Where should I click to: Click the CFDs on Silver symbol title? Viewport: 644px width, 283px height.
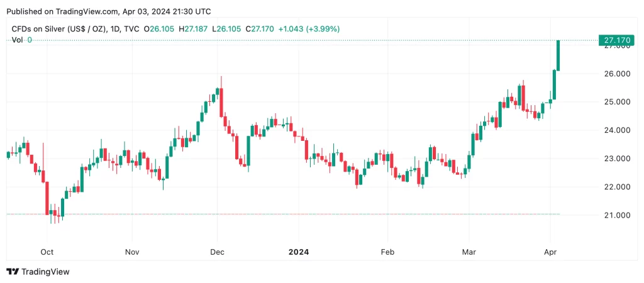click(x=59, y=29)
